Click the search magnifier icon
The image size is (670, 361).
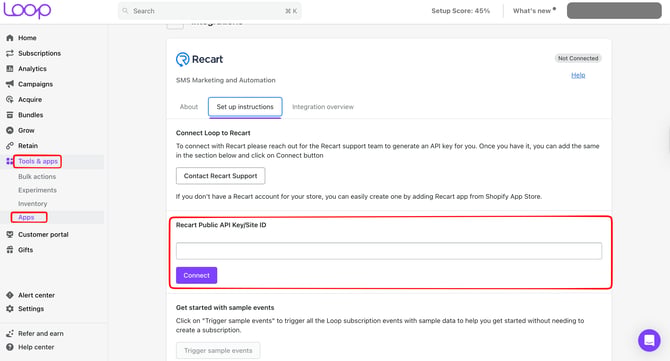point(125,11)
